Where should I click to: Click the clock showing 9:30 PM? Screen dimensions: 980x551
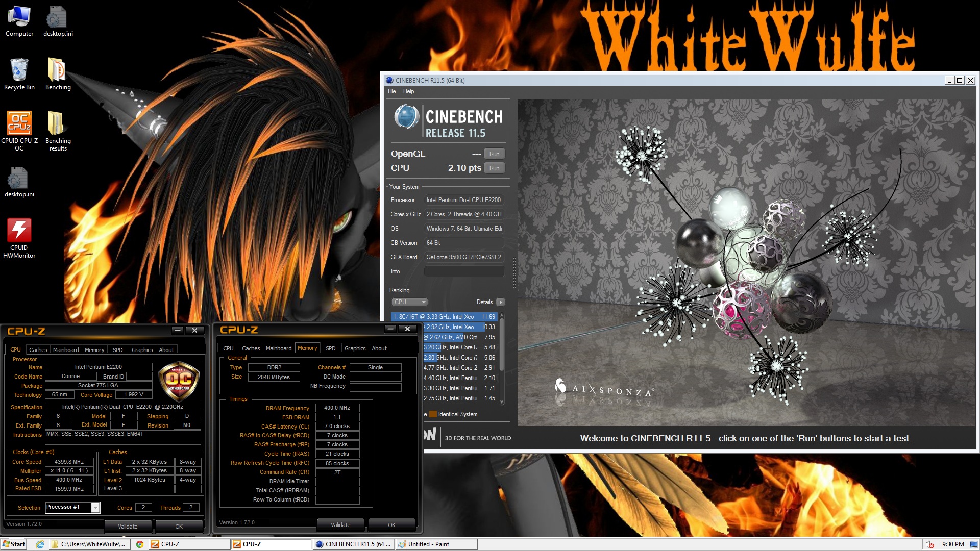click(x=953, y=544)
